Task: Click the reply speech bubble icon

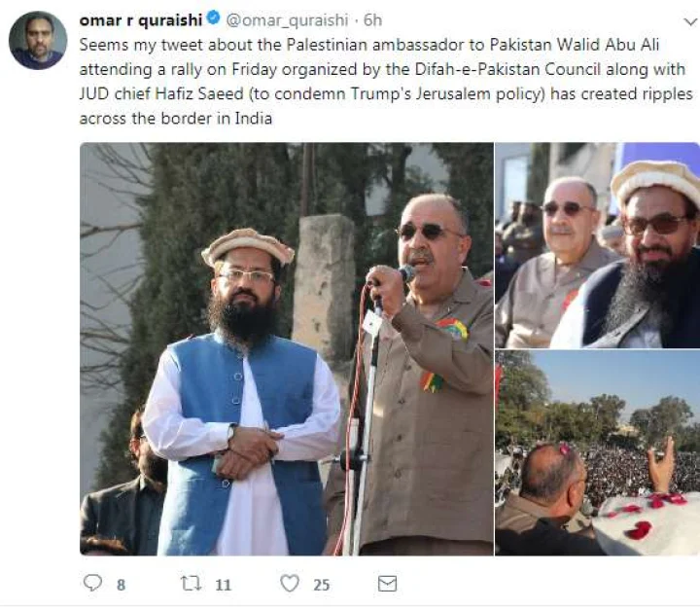Action: 93,583
